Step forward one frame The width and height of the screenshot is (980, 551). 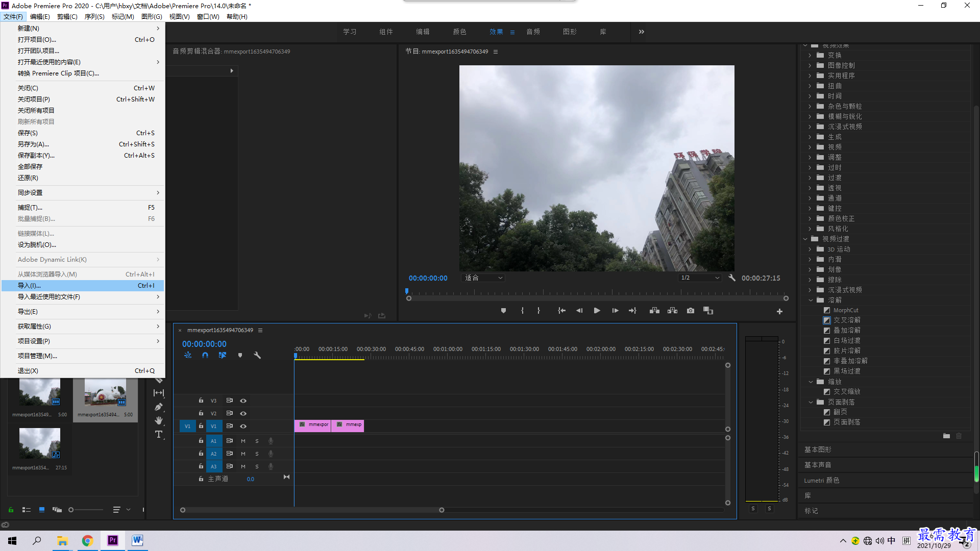tap(615, 311)
